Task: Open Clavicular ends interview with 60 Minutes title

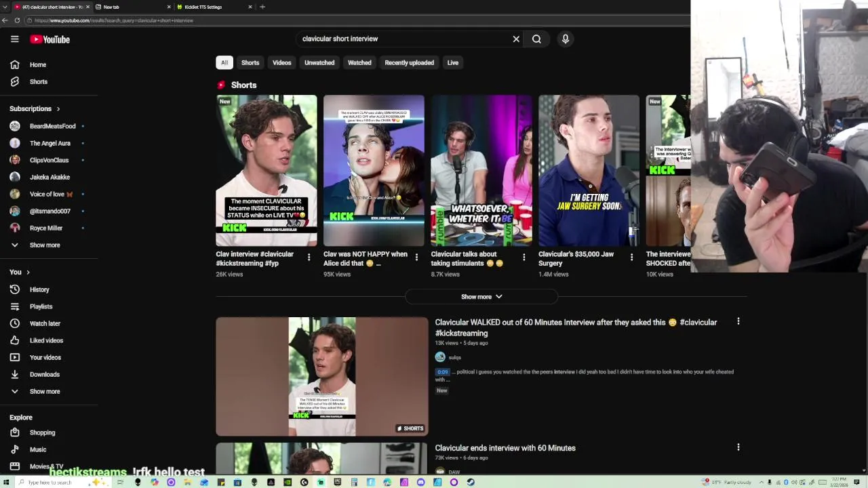Action: pos(505,448)
